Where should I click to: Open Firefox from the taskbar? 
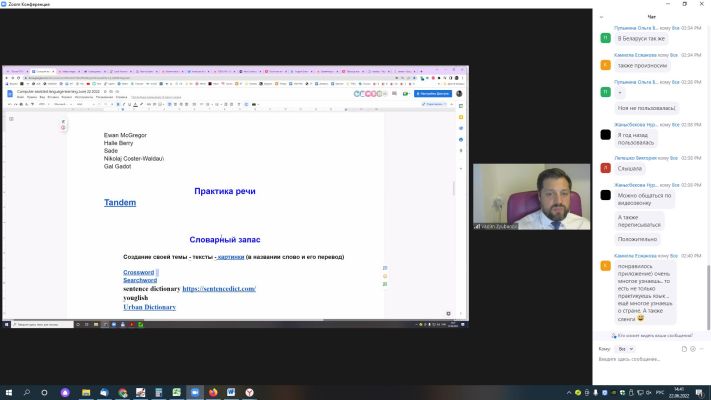[213, 392]
